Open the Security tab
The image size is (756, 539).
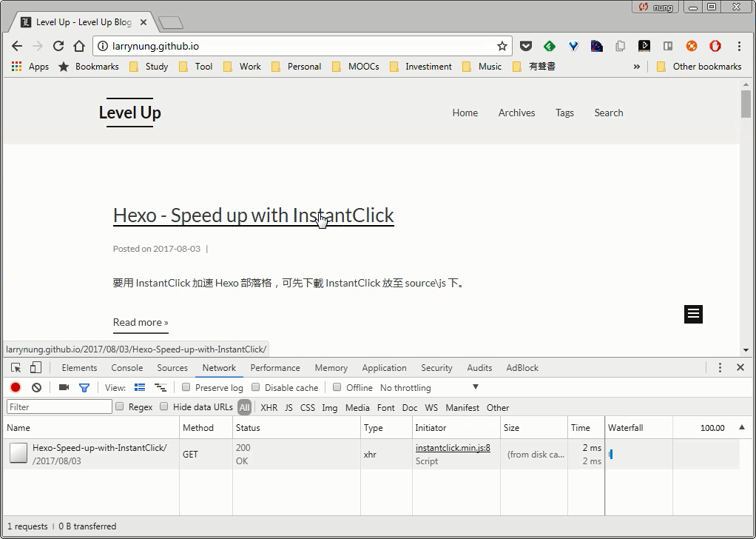(437, 368)
